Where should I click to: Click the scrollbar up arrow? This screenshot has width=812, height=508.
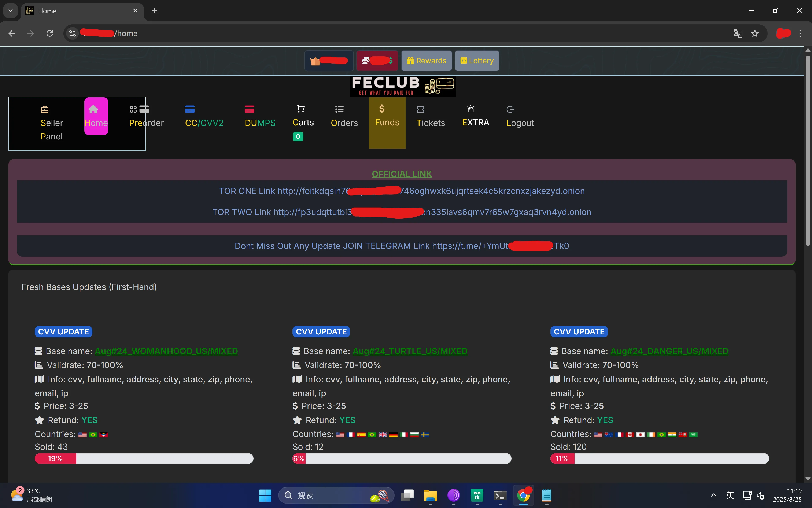tap(808, 50)
